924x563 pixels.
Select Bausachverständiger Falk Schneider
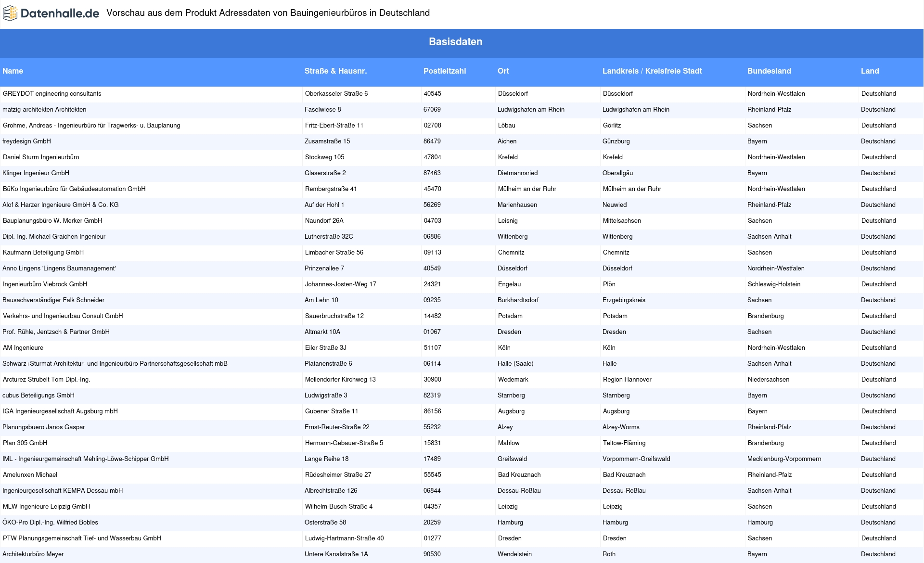[53, 300]
